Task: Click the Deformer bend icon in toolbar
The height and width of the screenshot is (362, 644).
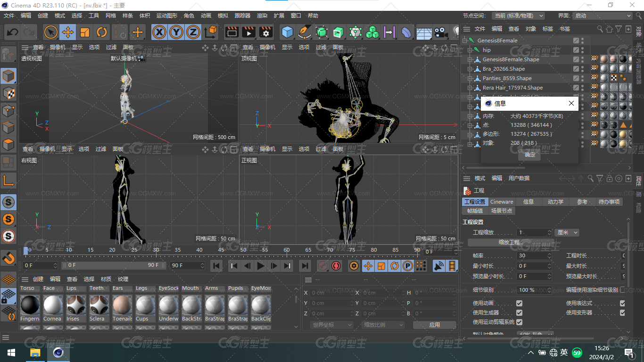Action: 406,32
